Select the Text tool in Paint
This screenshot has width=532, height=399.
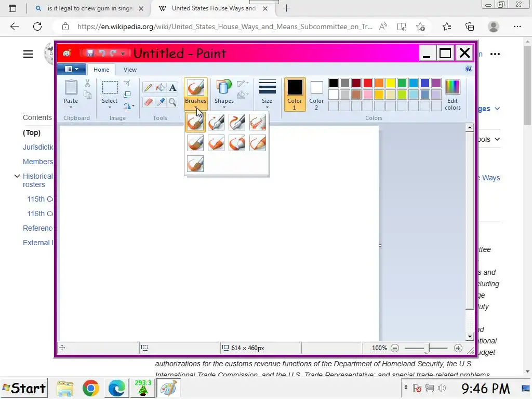(172, 87)
